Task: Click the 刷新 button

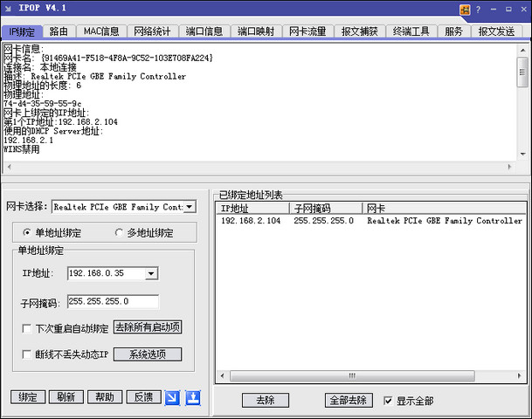Action: [66, 397]
